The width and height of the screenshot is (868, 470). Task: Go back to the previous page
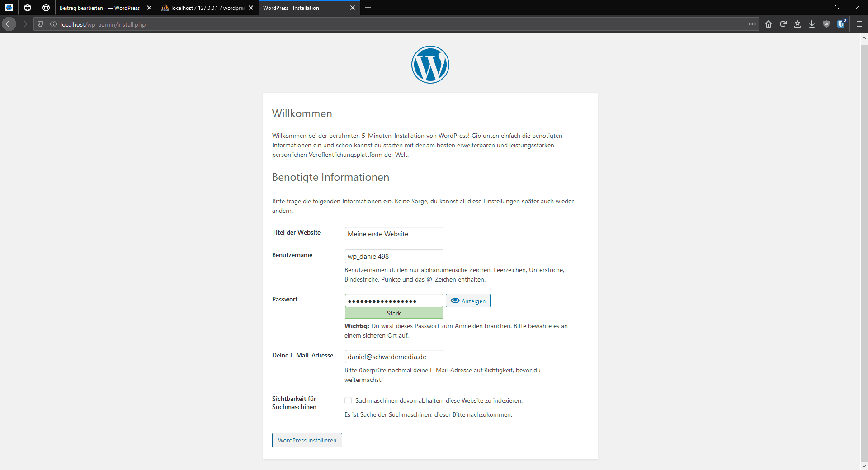coord(9,24)
